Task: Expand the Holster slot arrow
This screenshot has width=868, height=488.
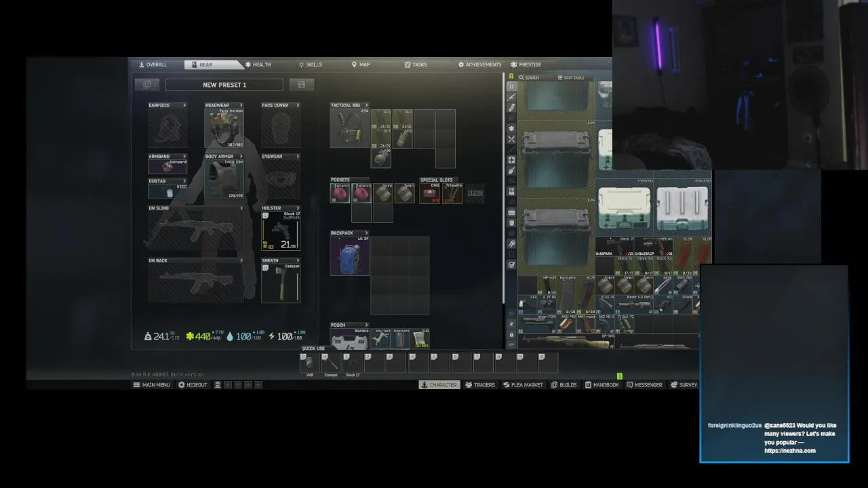Action: click(x=297, y=208)
